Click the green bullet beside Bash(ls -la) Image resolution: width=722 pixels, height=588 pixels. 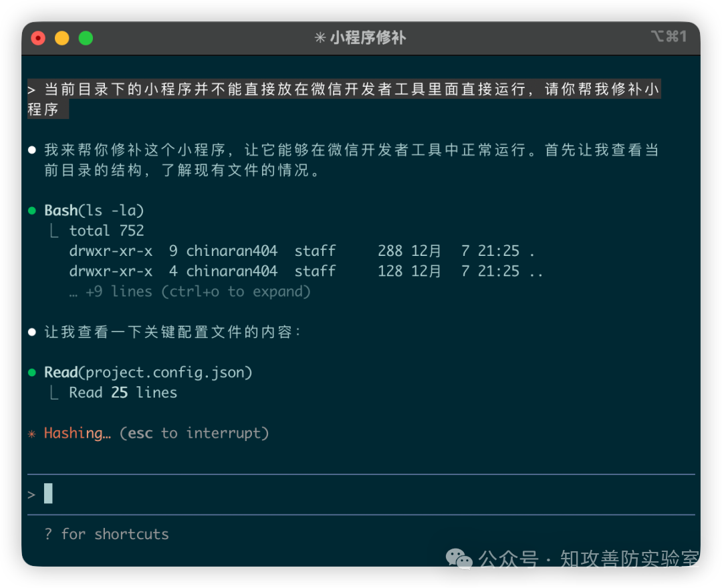[32, 211]
